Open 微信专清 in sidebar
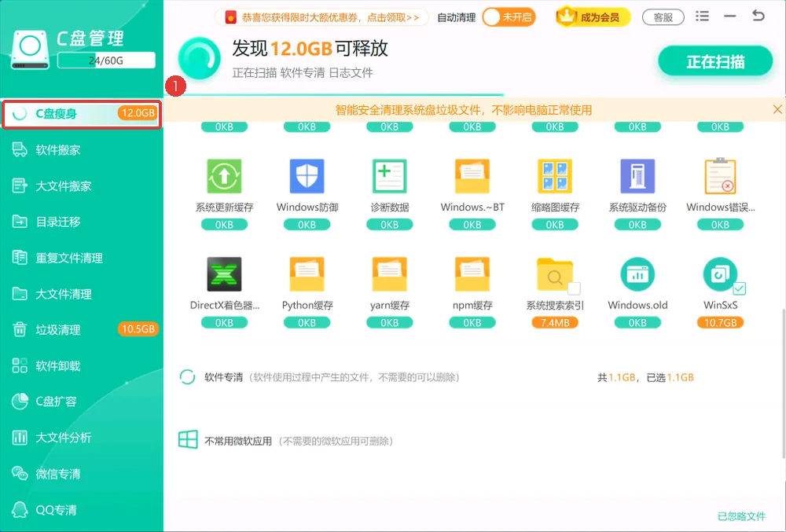 [82, 473]
